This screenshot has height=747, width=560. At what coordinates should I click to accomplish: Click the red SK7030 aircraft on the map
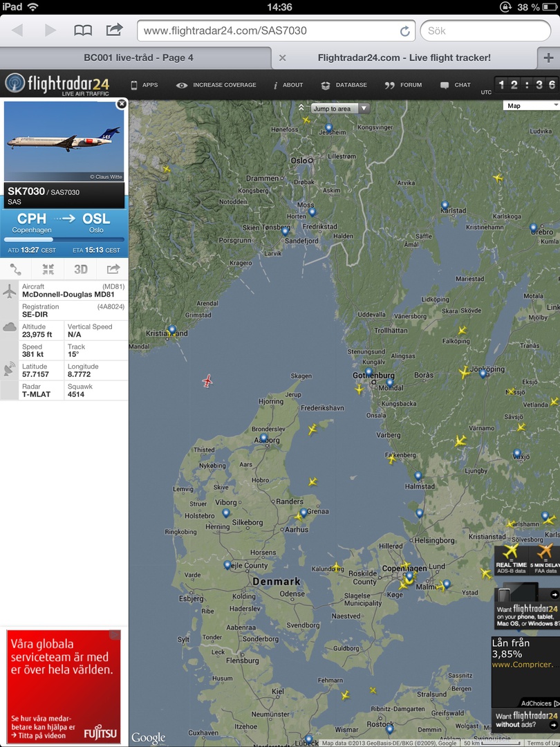207,380
